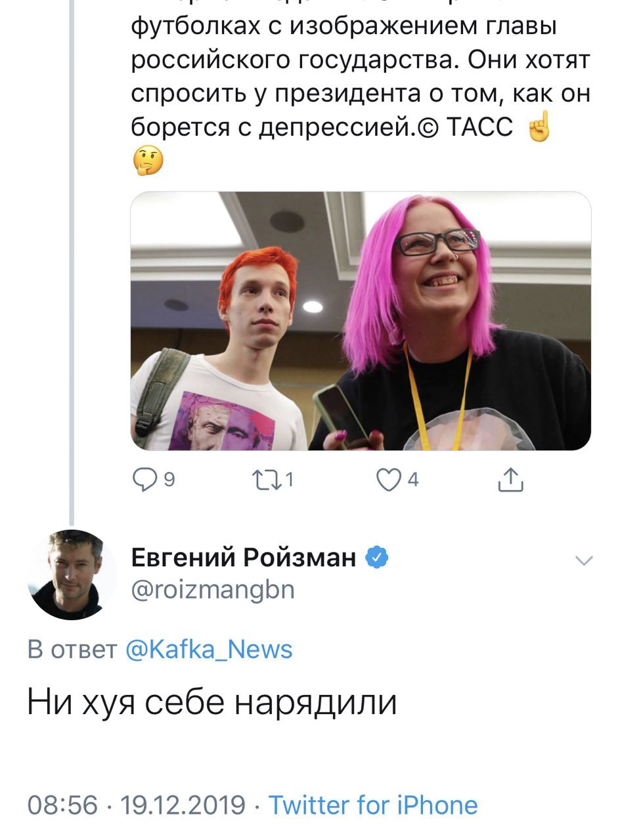Viewport: 618px width, 840px height.
Task: Tap the thinking-face emoji in the tweet
Action: (148, 160)
